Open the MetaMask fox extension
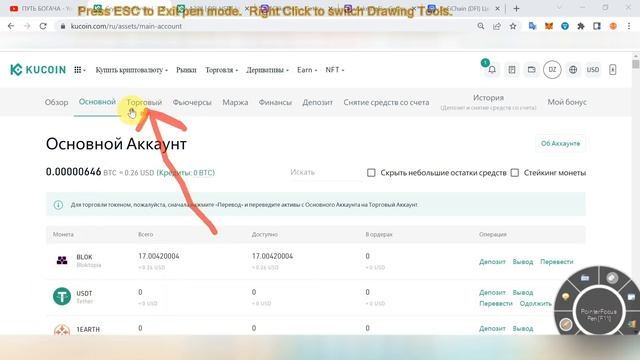Viewport: 640px width, 360px height. [549, 26]
